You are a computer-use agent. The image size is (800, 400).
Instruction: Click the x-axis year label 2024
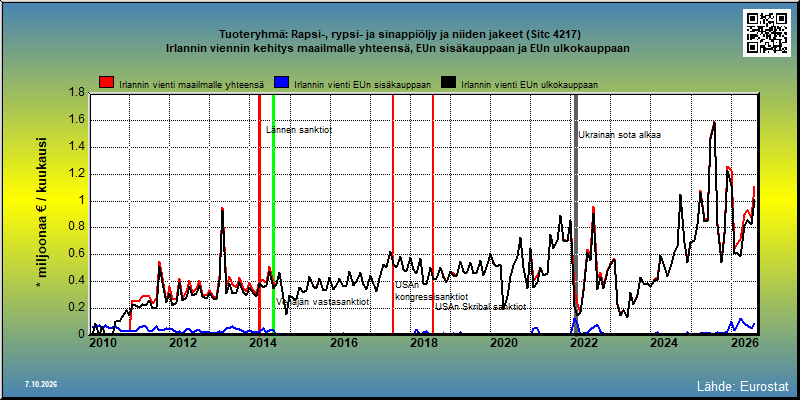coord(663,342)
